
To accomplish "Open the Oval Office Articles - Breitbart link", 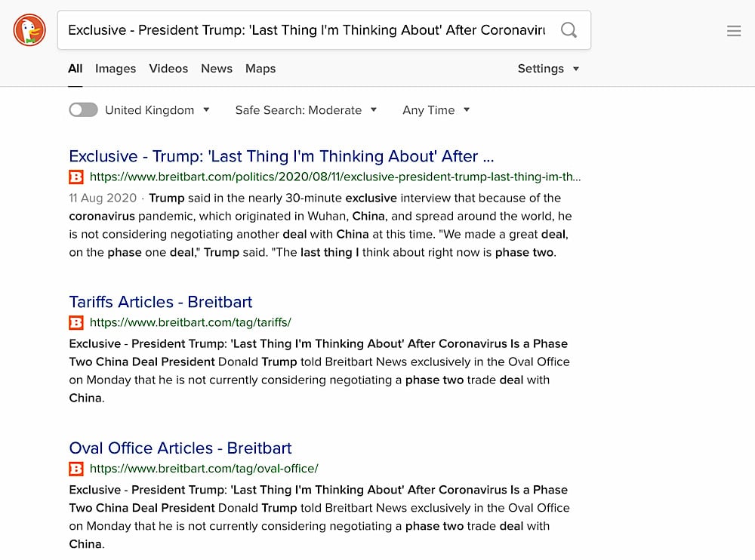I will click(x=180, y=448).
